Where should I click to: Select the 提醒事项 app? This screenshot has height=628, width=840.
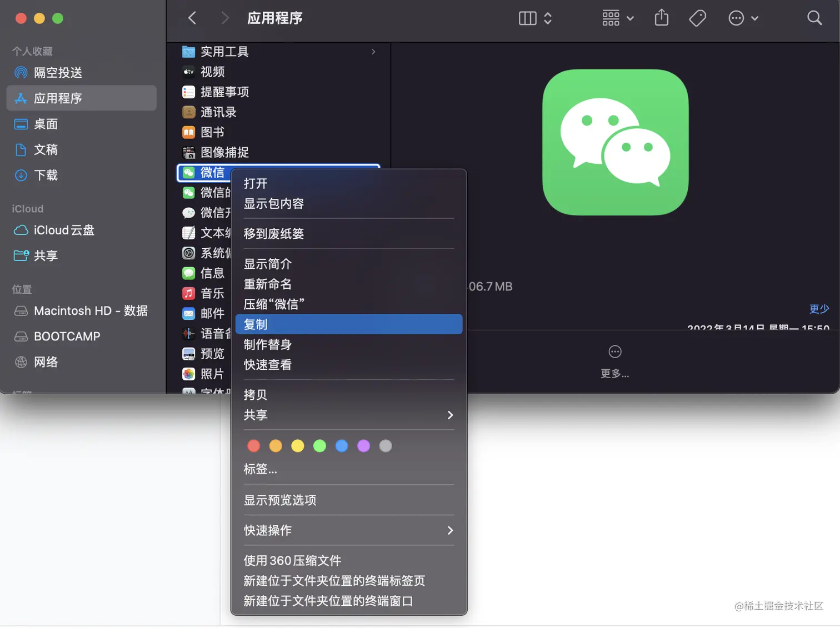click(278, 92)
